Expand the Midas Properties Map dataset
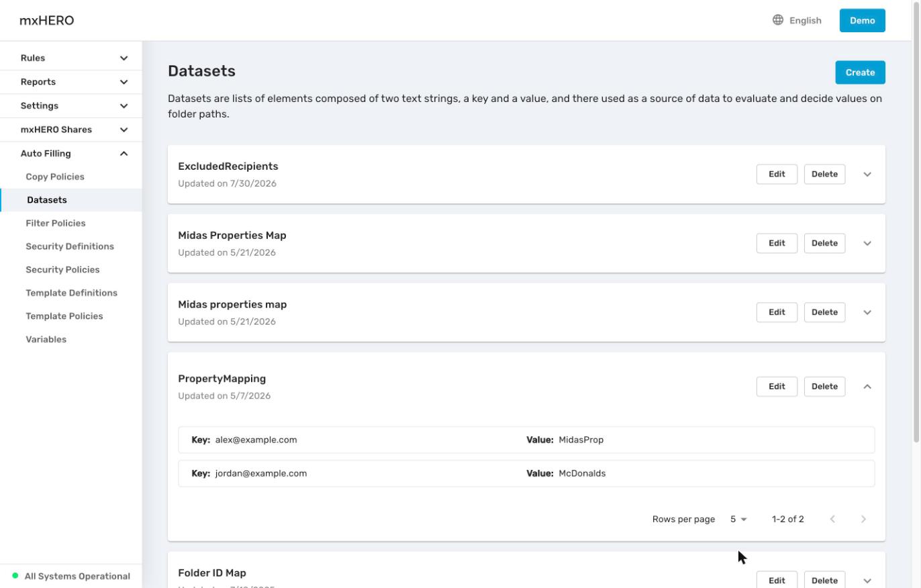This screenshot has width=921, height=588. (x=867, y=244)
